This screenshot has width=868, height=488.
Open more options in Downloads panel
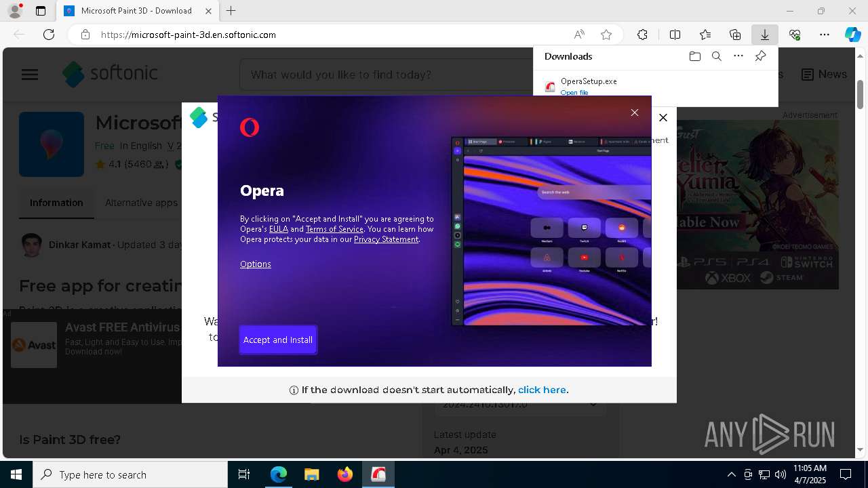[x=738, y=56]
